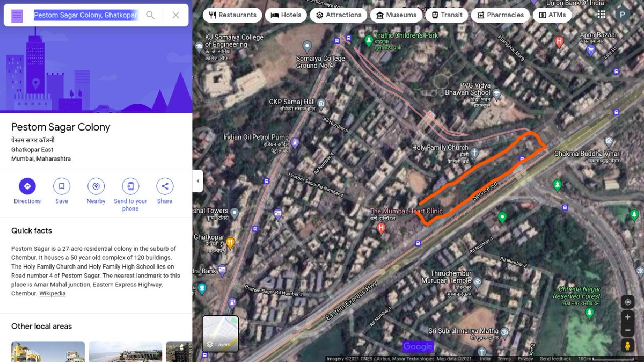Open the Google apps grid
644x362 pixels.
tap(601, 15)
